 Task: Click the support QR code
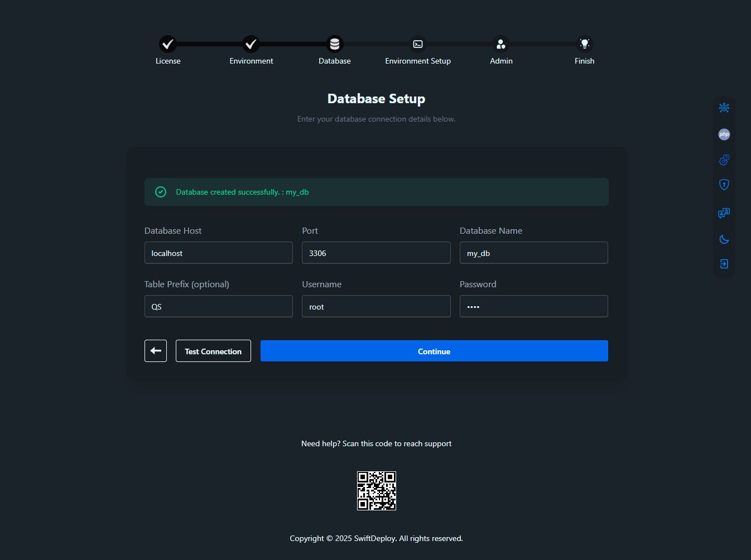(x=377, y=491)
